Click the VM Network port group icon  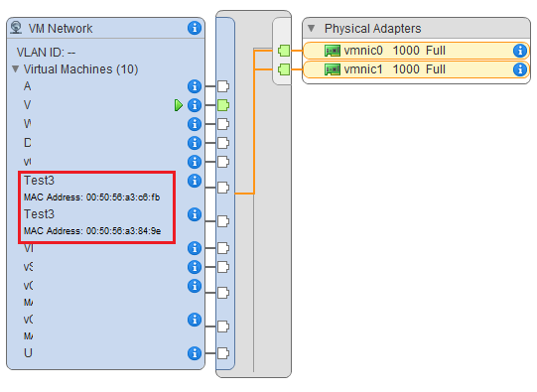pos(16,28)
